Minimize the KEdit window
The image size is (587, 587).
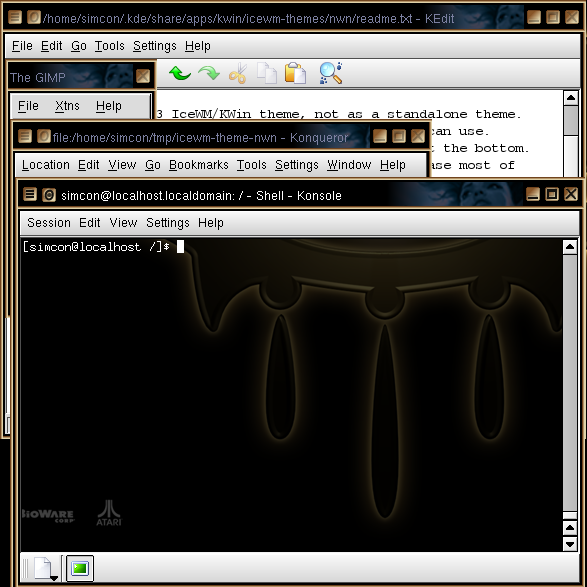pyautogui.click(x=534, y=17)
